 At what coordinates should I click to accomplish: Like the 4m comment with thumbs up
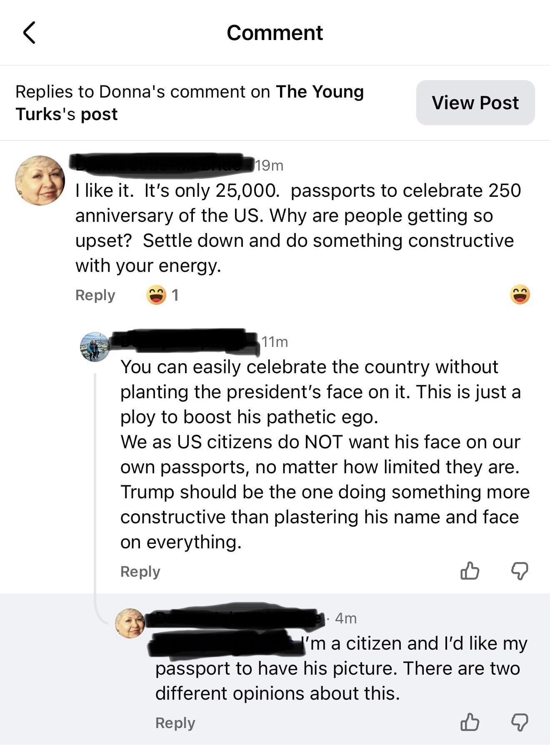[470, 722]
